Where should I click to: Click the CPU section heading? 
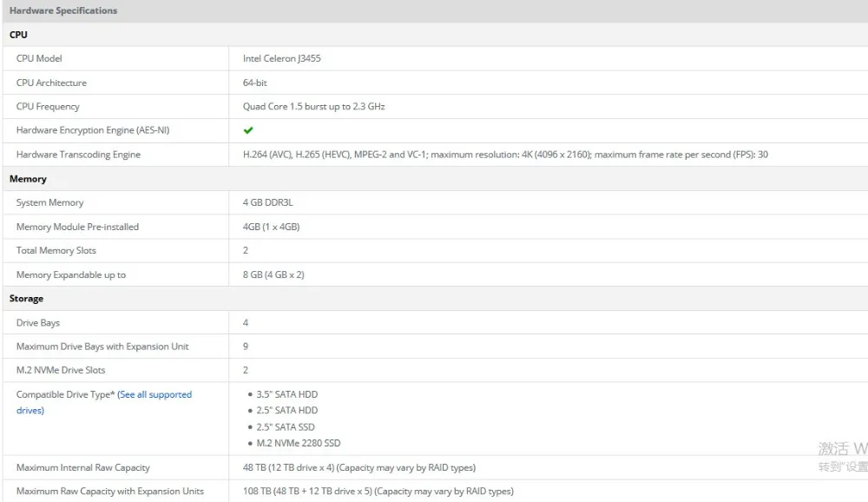(x=18, y=35)
